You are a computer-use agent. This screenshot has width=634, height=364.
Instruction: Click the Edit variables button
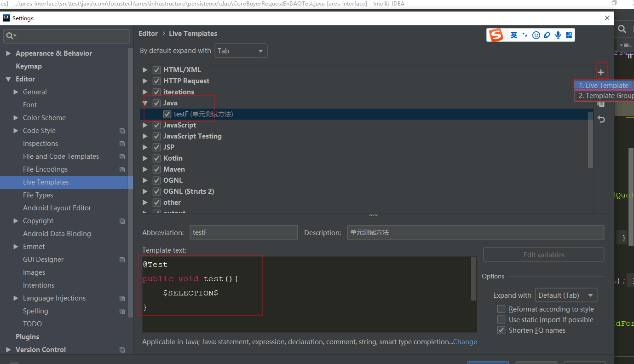pos(544,254)
